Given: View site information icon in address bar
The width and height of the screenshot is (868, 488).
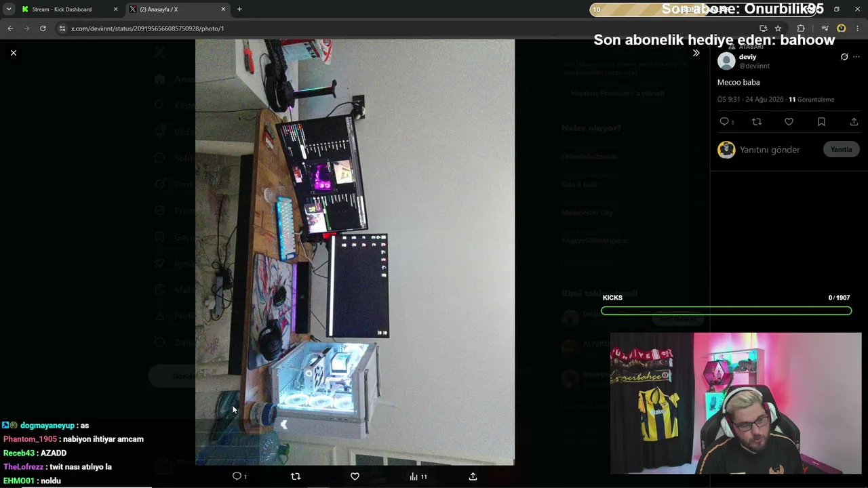Looking at the screenshot, I should [x=62, y=28].
